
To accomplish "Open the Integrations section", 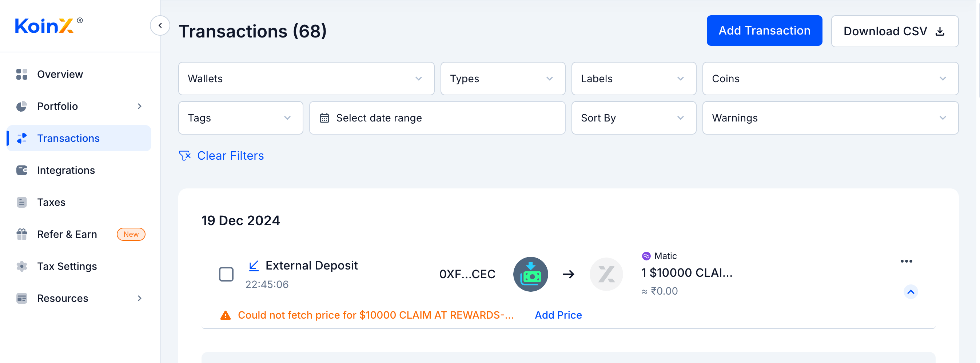I will (66, 170).
